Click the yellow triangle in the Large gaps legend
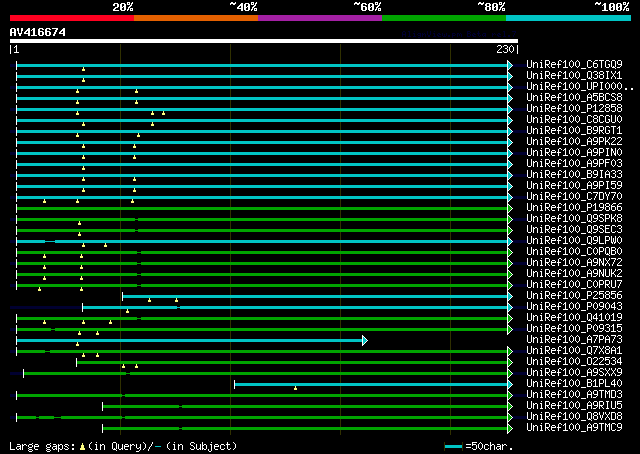The height and width of the screenshot is (454, 640). [91, 446]
